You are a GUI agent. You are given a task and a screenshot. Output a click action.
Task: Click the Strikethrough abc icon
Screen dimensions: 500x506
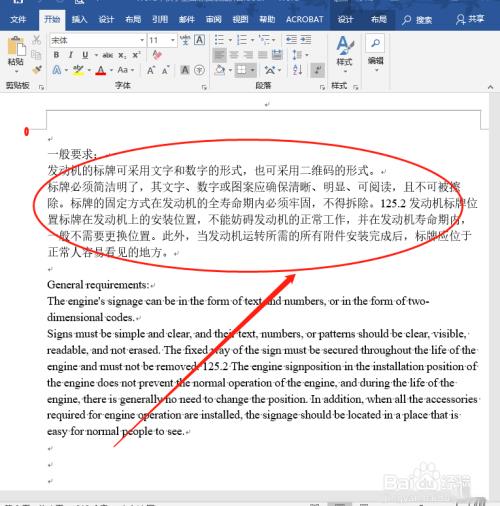click(x=107, y=55)
